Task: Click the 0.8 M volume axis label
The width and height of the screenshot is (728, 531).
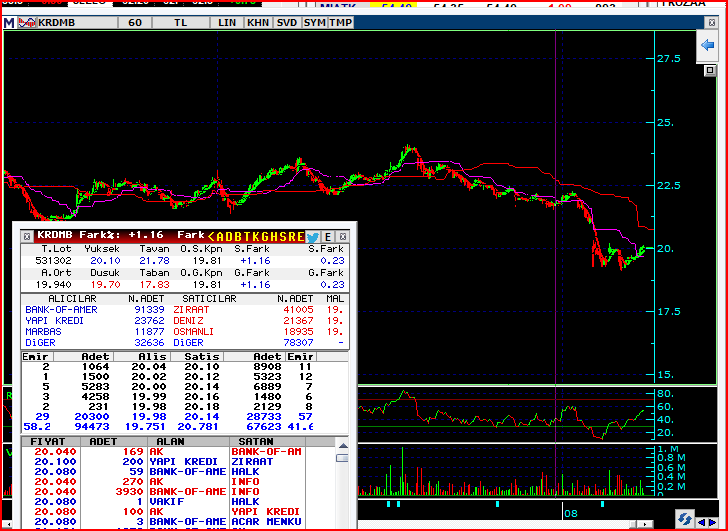Action: [671, 458]
